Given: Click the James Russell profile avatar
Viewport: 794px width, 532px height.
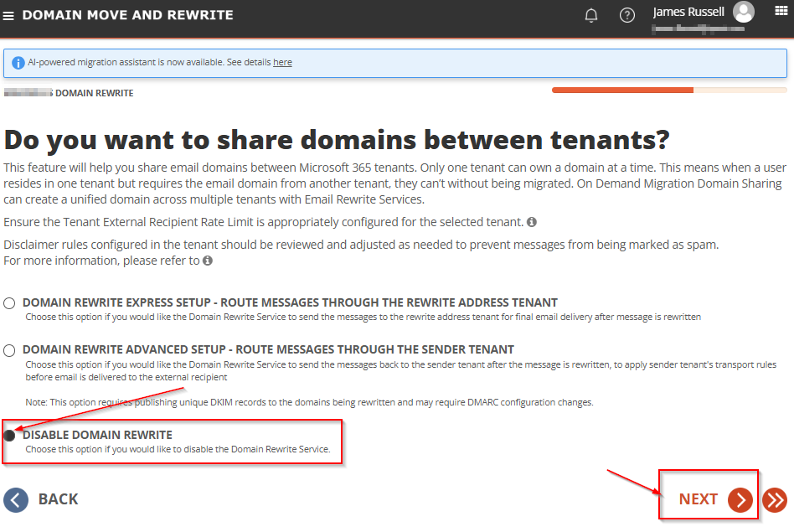Looking at the screenshot, I should click(x=744, y=12).
